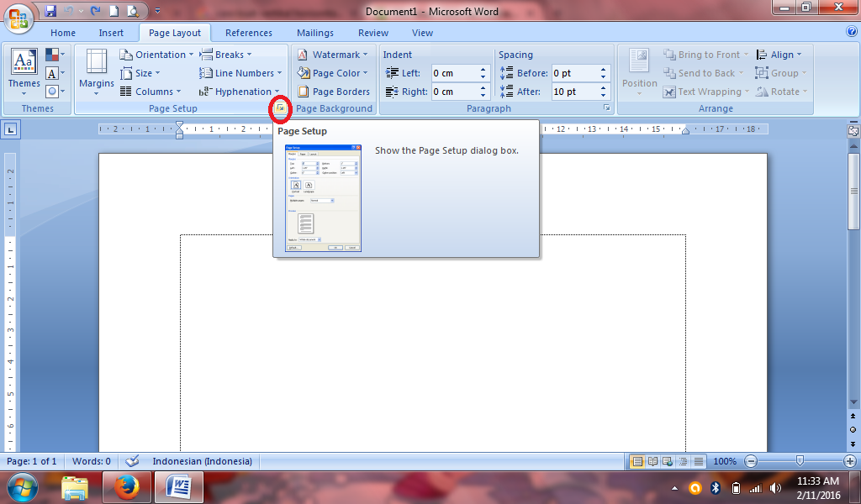Open page Size dropdown
Image resolution: width=861 pixels, height=504 pixels.
[140, 73]
